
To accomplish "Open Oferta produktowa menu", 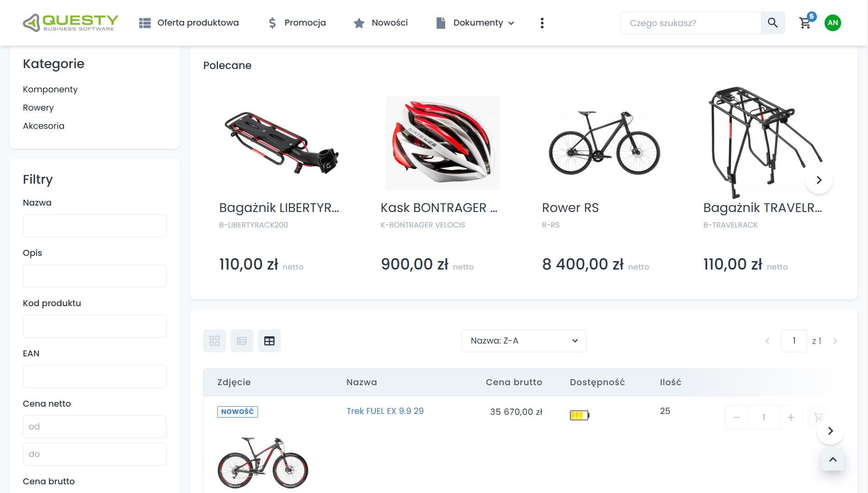I will coord(189,23).
